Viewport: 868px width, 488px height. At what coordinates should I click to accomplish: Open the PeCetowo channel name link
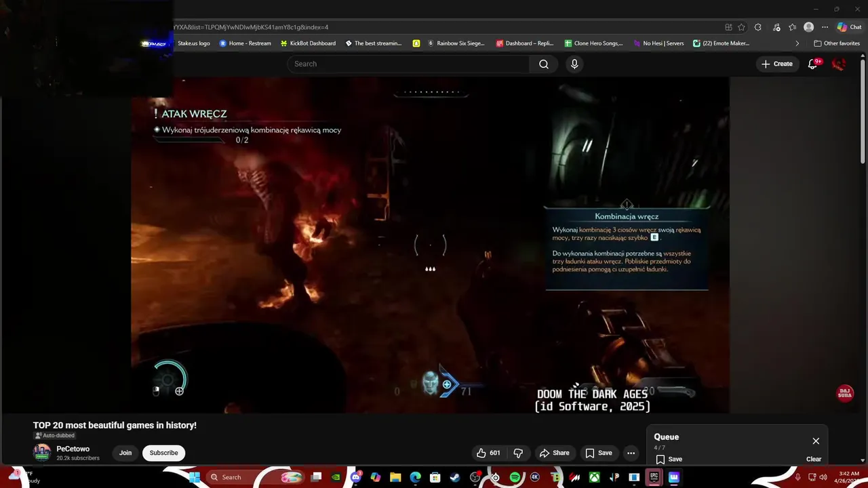click(x=73, y=449)
